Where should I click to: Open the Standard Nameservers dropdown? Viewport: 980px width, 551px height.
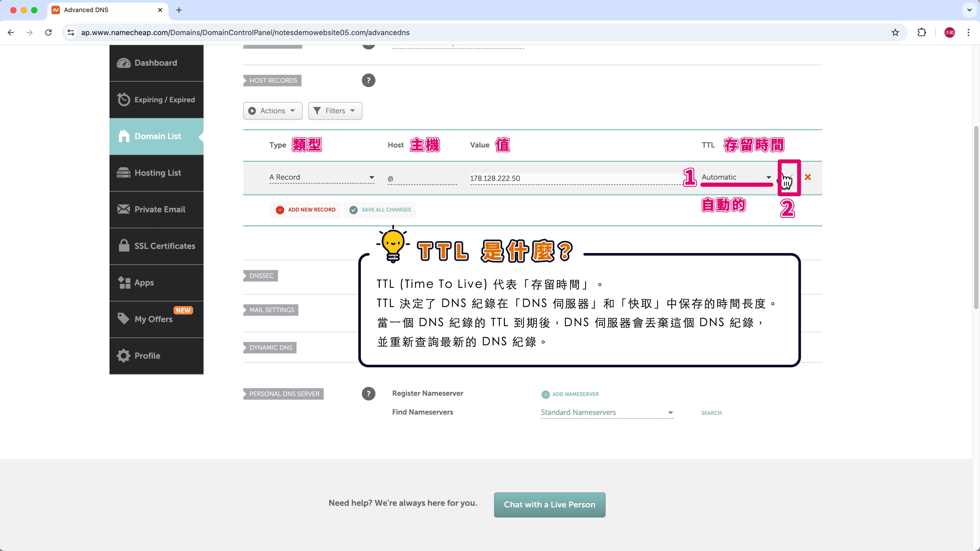(606, 412)
